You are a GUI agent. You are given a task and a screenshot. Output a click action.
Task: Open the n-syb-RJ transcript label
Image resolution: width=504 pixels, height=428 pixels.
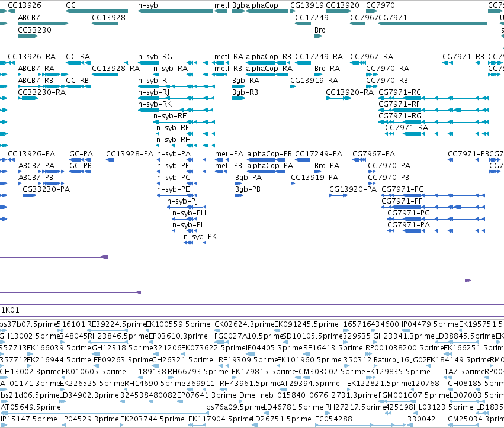[x=154, y=92]
